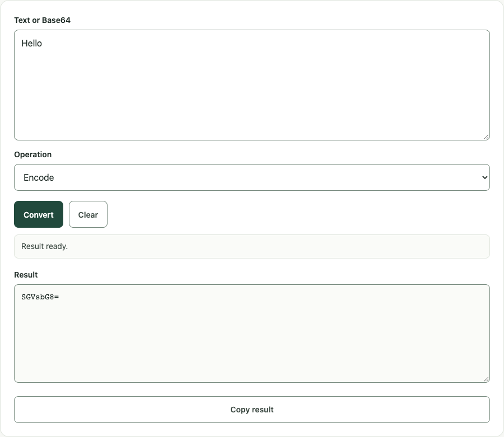Click the 'Operation' label

click(33, 154)
